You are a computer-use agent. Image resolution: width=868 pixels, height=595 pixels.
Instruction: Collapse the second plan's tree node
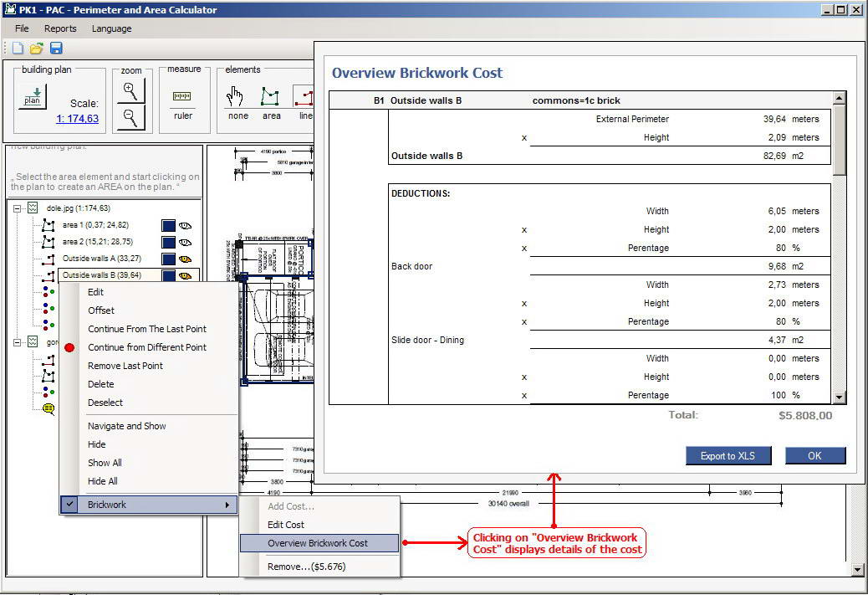[x=18, y=342]
